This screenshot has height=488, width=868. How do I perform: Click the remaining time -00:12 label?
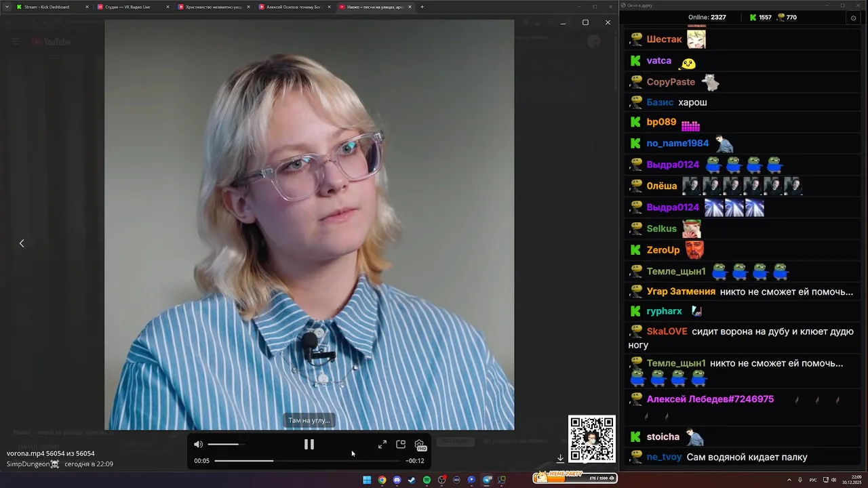tap(415, 461)
